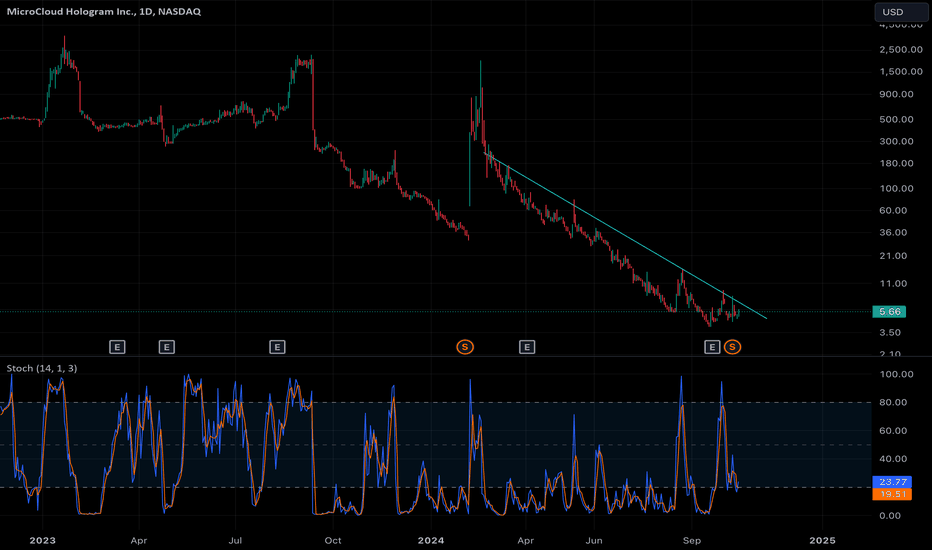Click the 2,500.00 price axis label

coord(901,49)
